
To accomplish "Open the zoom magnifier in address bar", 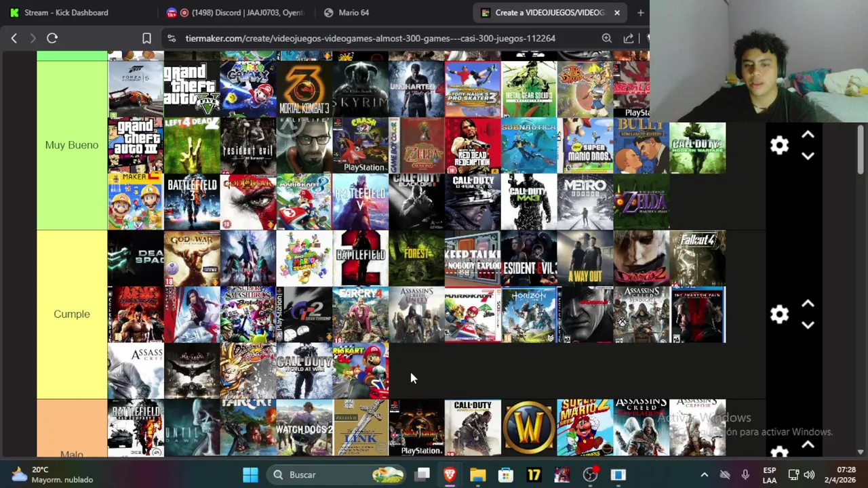I will pyautogui.click(x=607, y=39).
